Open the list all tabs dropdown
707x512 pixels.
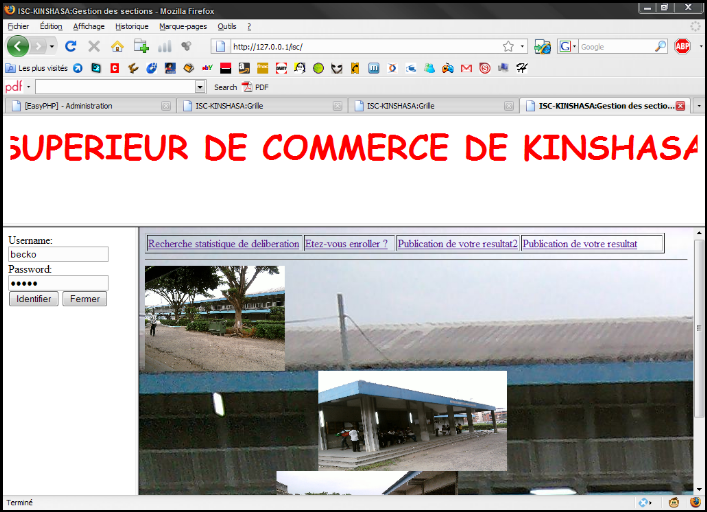coord(699,106)
